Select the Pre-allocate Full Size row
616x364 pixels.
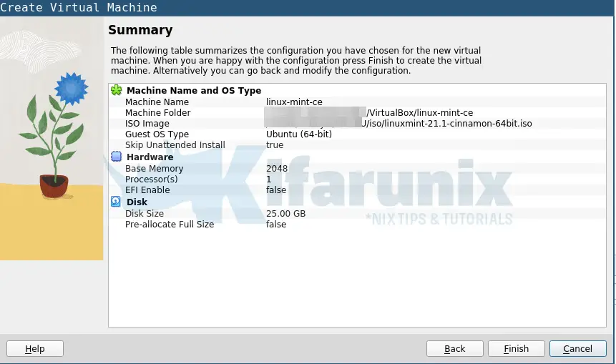170,225
